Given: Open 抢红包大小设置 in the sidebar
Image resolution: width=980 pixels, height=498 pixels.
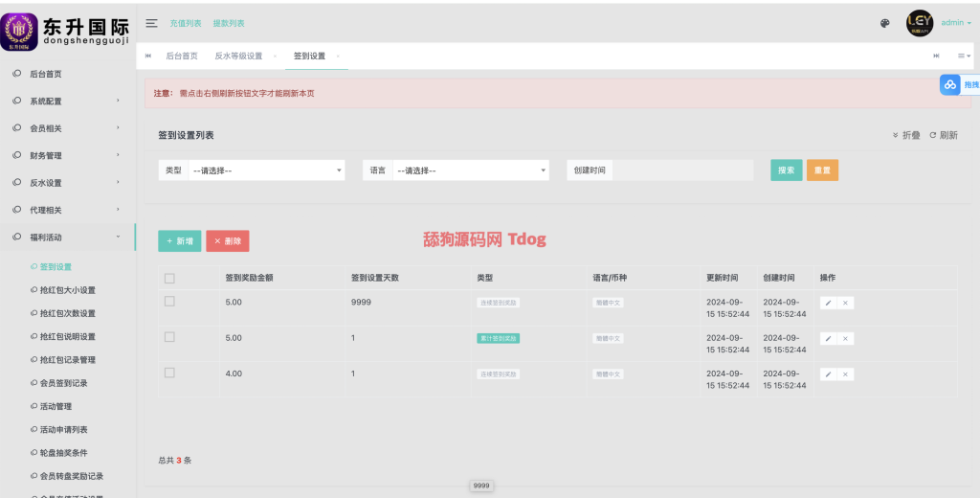Looking at the screenshot, I should 67,290.
